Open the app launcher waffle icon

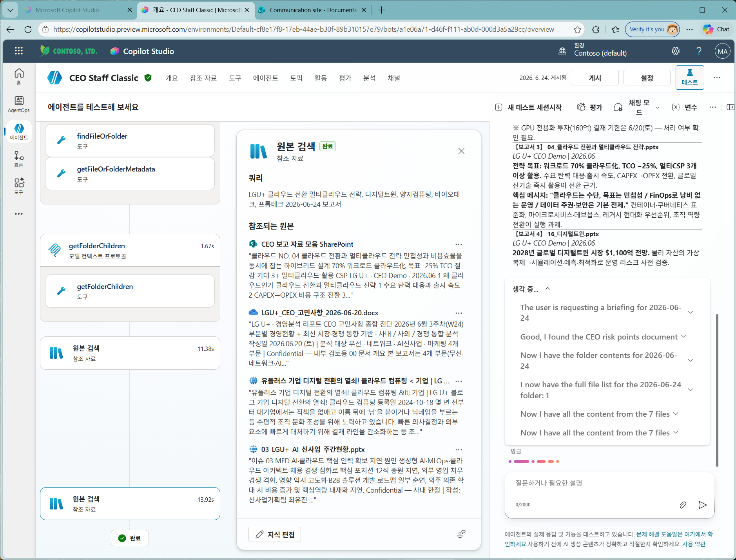click(x=19, y=51)
